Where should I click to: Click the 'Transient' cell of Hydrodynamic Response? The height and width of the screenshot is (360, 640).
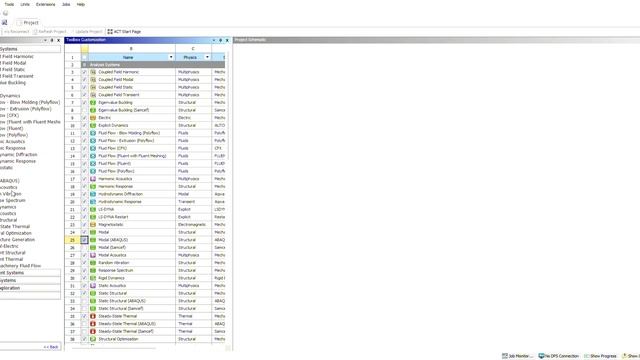[x=193, y=202]
